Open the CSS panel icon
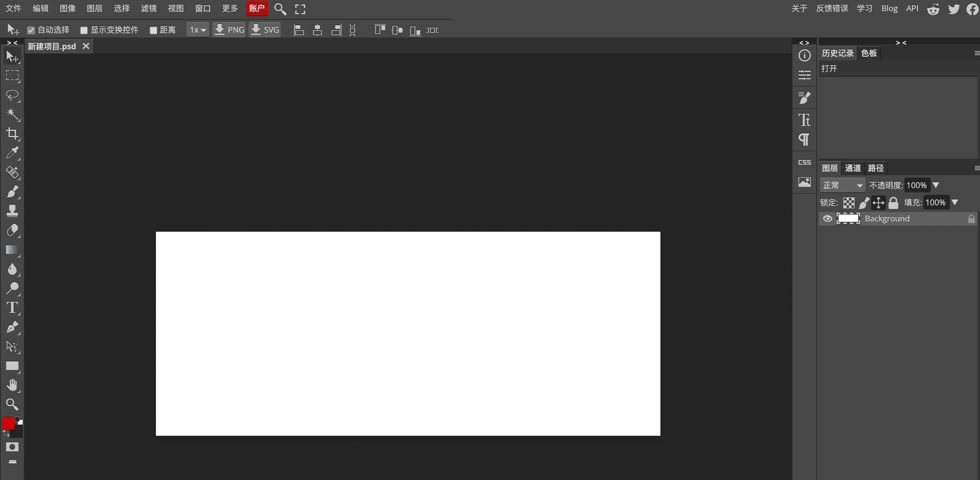 [x=804, y=162]
